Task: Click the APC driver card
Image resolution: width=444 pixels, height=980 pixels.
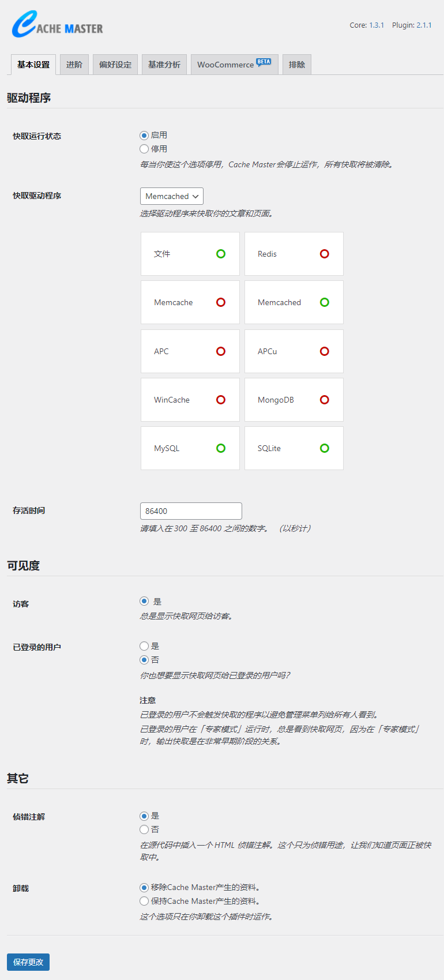Action: [x=190, y=351]
